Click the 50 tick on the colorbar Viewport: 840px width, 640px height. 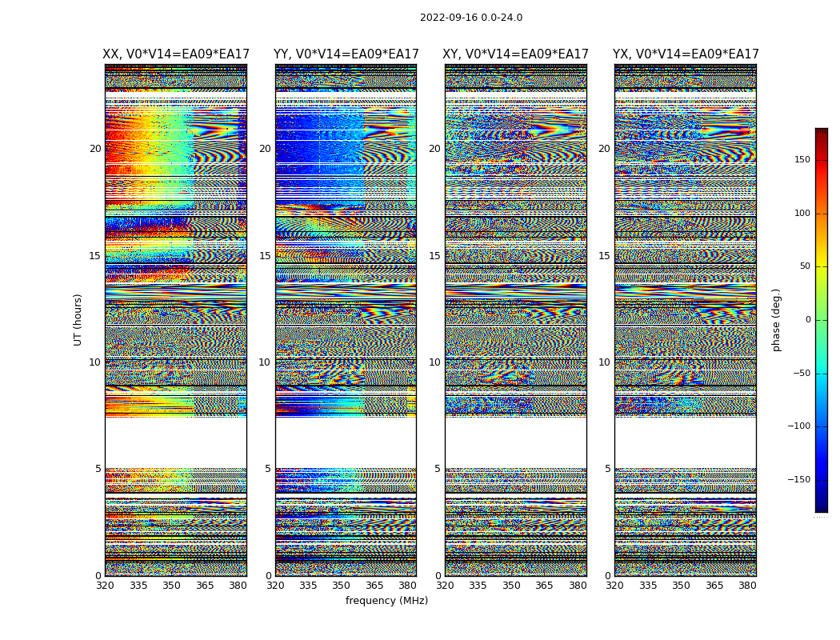805,266
